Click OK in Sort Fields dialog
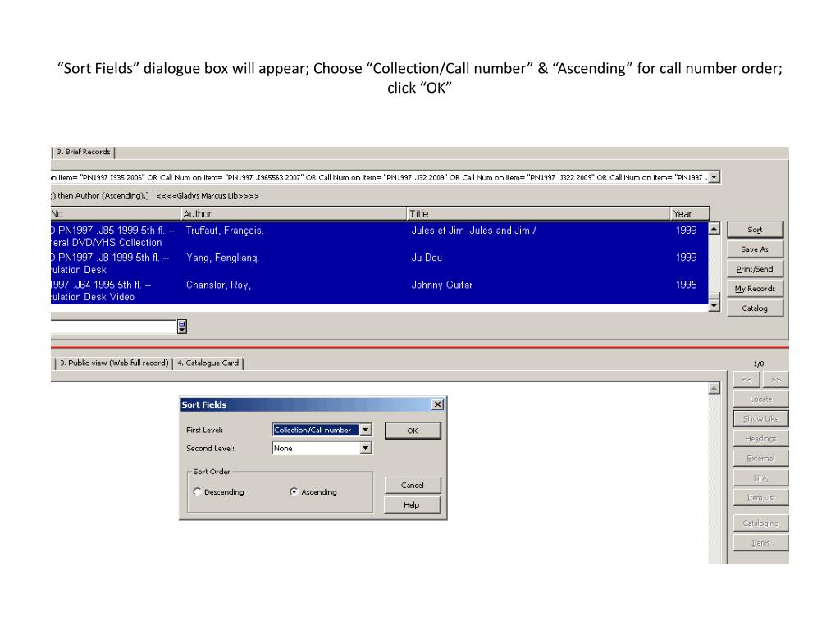 tap(413, 431)
